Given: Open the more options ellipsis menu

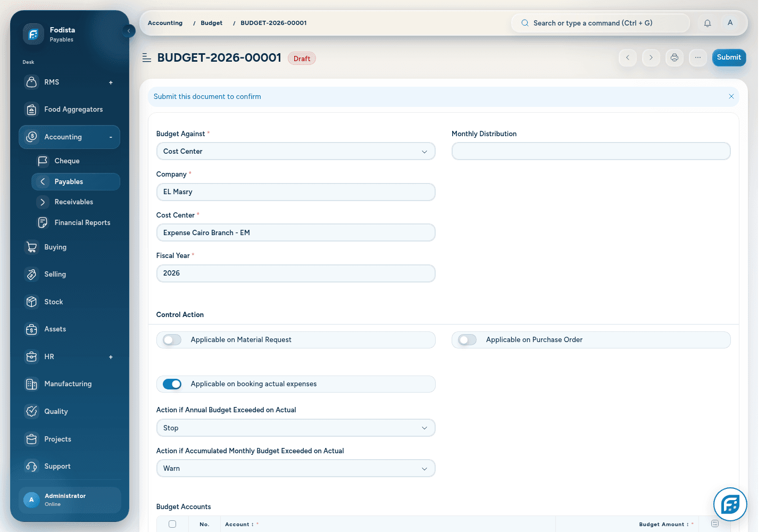Looking at the screenshot, I should pos(698,57).
